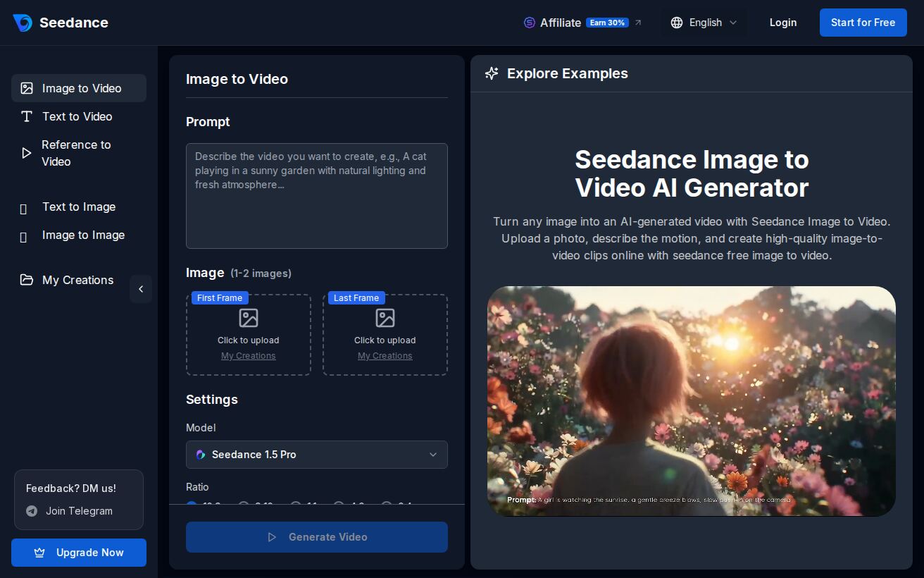Click the English language label
The image size is (924, 578).
pos(706,23)
